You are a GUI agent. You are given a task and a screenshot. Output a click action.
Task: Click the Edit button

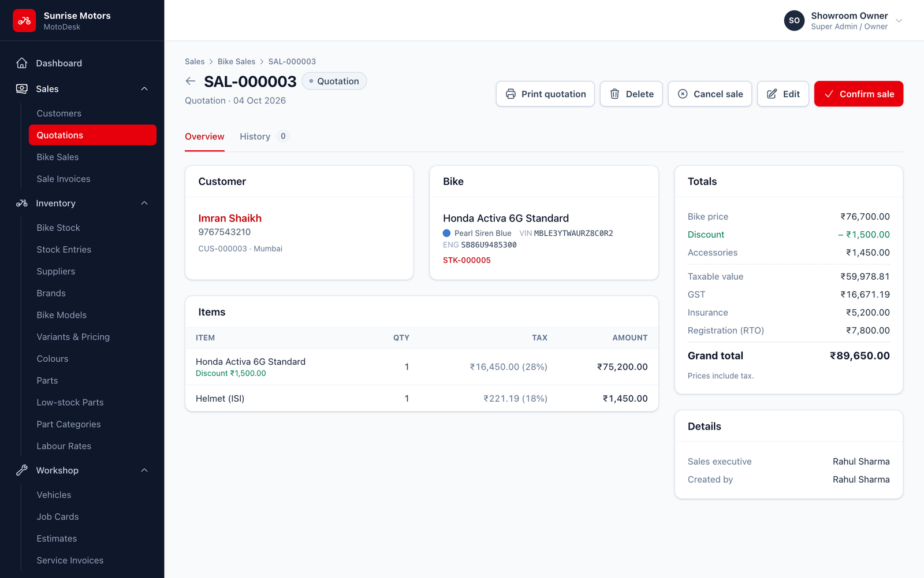(x=783, y=94)
